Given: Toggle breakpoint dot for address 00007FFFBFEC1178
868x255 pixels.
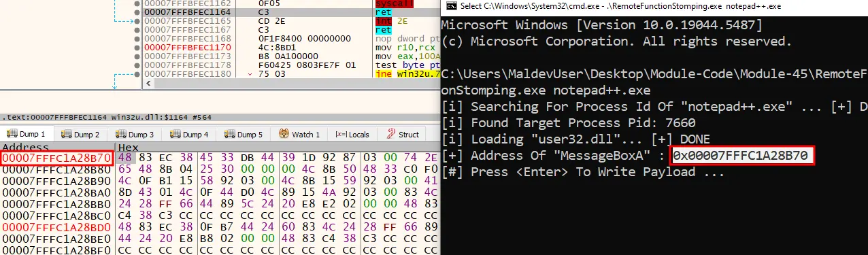Looking at the screenshot, I should pyautogui.click(x=137, y=65).
